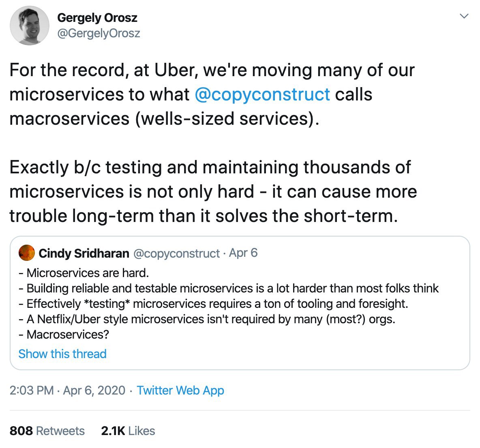View the 808 Retweets list
Viewport: 480px width, 448px height.
(47, 431)
